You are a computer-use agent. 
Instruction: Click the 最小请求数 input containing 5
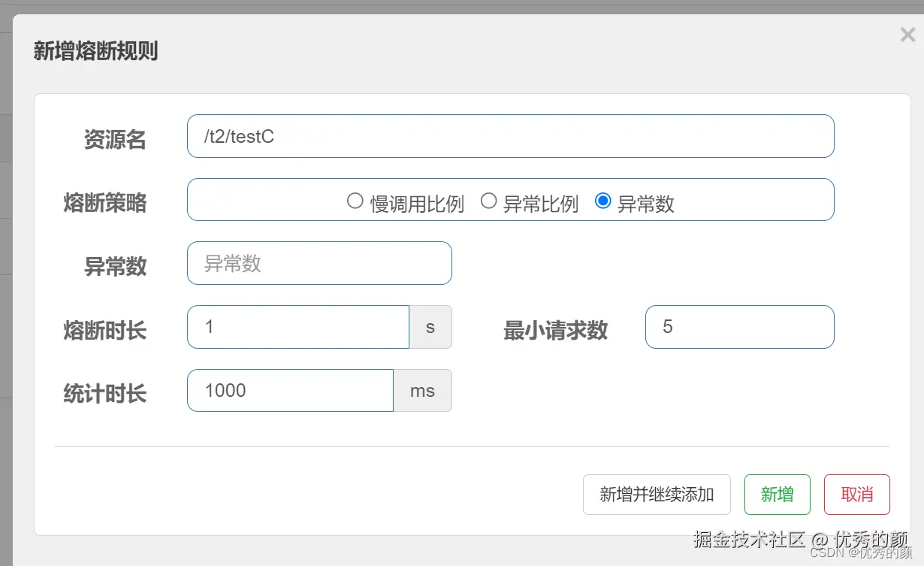739,327
